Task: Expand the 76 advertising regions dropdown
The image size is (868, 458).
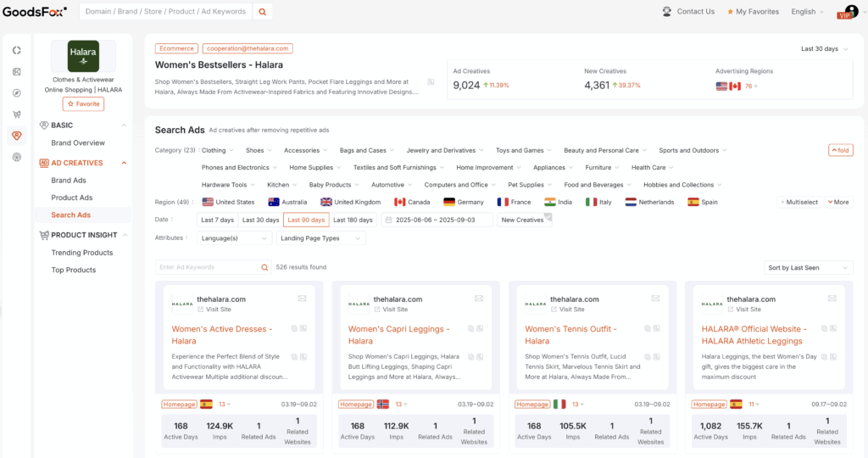Action: (x=751, y=87)
